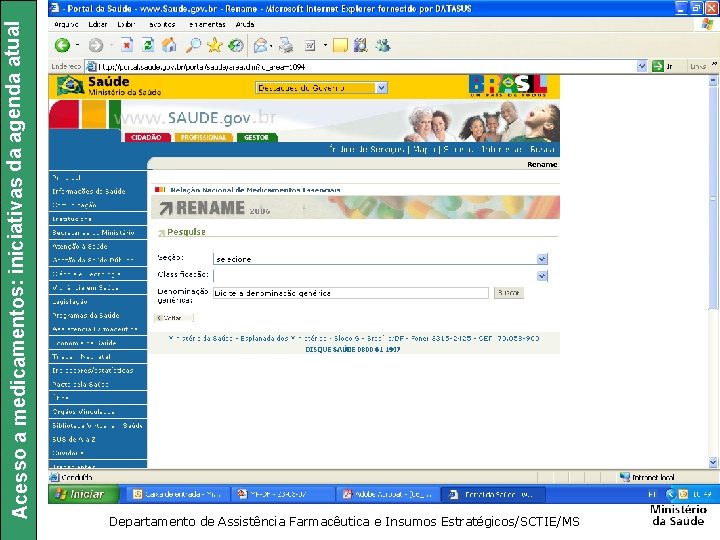Screen dimensions: 720x540
Task: Expand the Back button history arrow
Action: (x=77, y=45)
